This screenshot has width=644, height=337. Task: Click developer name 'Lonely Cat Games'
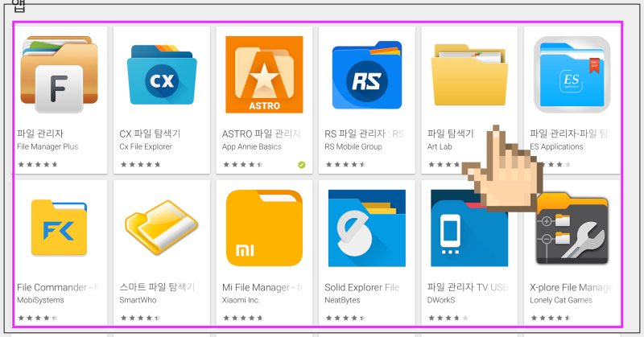(x=560, y=300)
